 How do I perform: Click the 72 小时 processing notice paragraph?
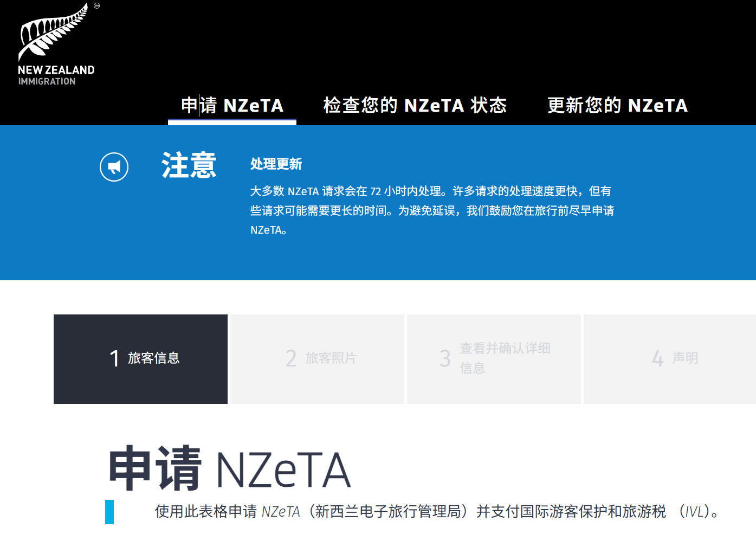(x=431, y=210)
